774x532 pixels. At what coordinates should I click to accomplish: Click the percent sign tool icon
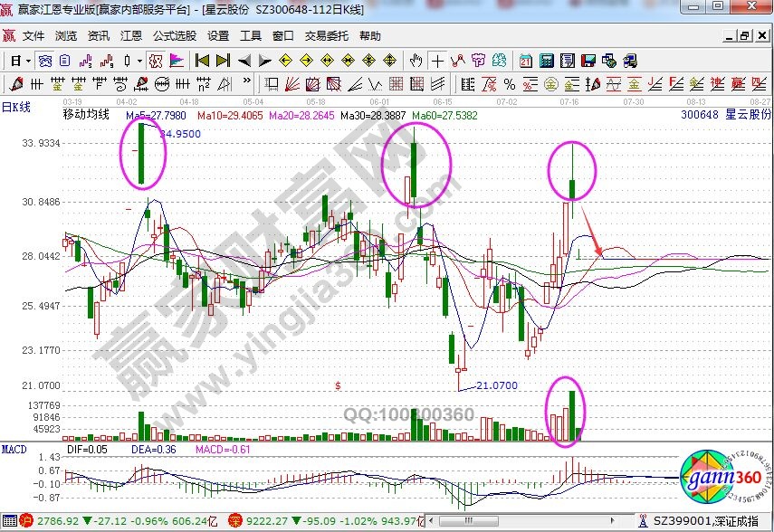(x=510, y=84)
